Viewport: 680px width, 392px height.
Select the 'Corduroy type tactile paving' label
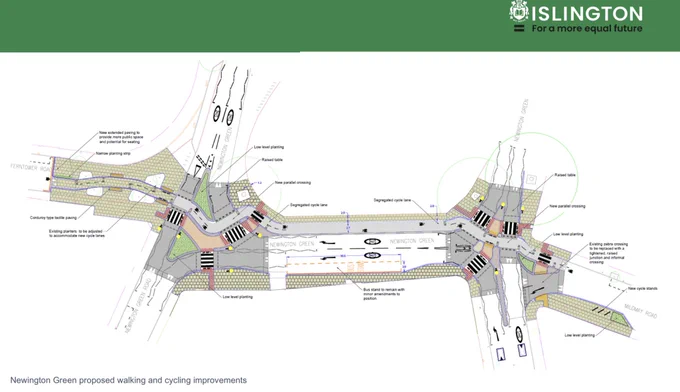(x=53, y=218)
